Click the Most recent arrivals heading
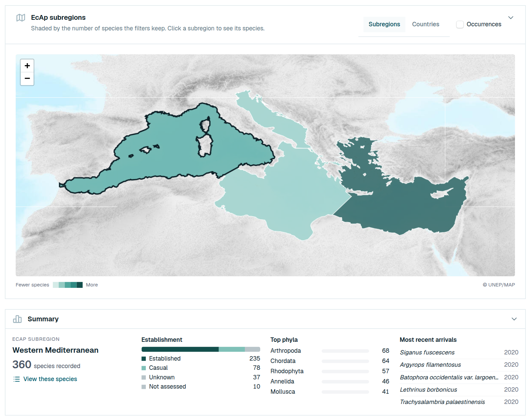Screen dimensions: 531x420 tap(428, 340)
